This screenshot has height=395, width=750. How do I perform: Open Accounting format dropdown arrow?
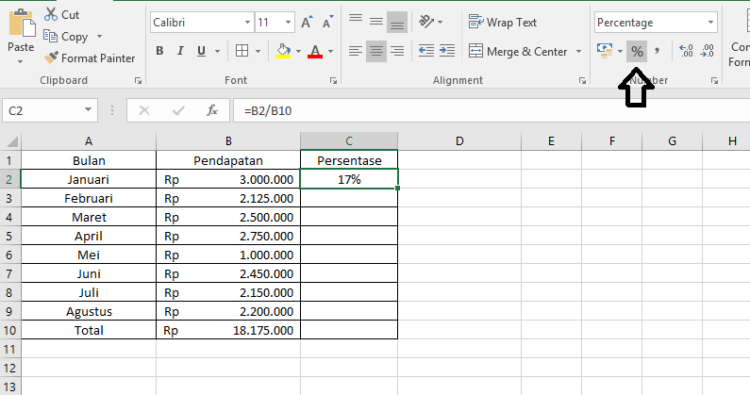620,51
